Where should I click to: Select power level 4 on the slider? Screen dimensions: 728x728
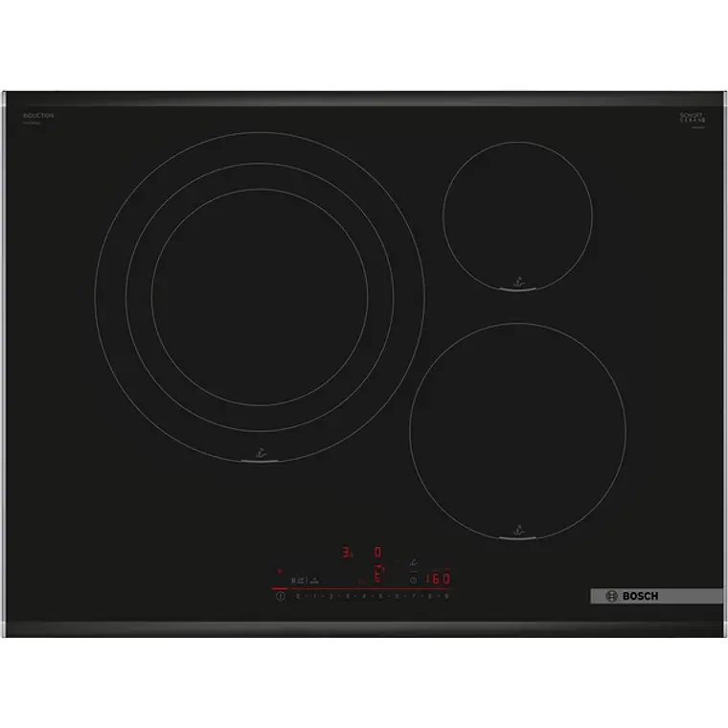coord(364,596)
